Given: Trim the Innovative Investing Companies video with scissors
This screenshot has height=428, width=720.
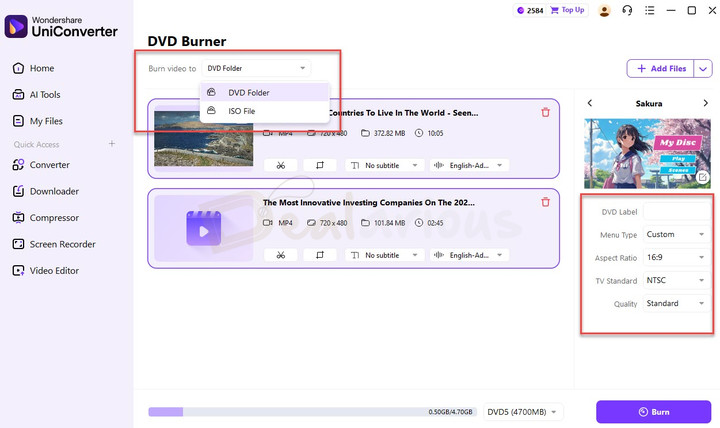Looking at the screenshot, I should click(281, 255).
